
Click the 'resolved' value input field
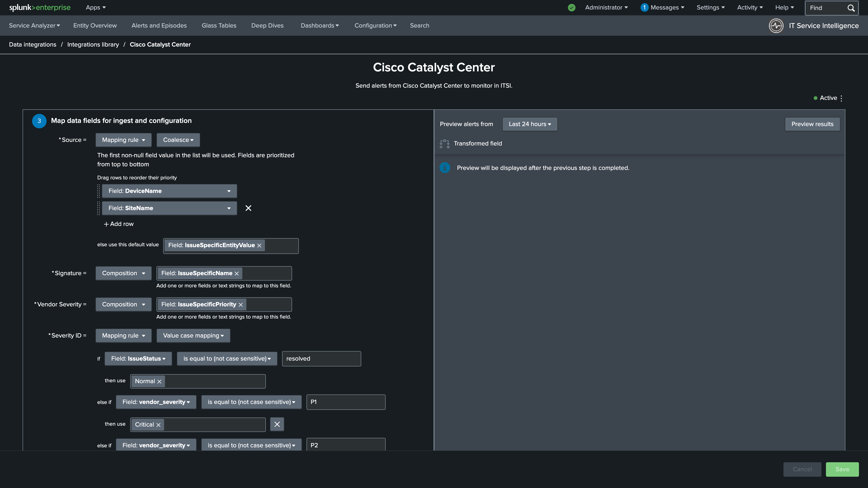(321, 359)
